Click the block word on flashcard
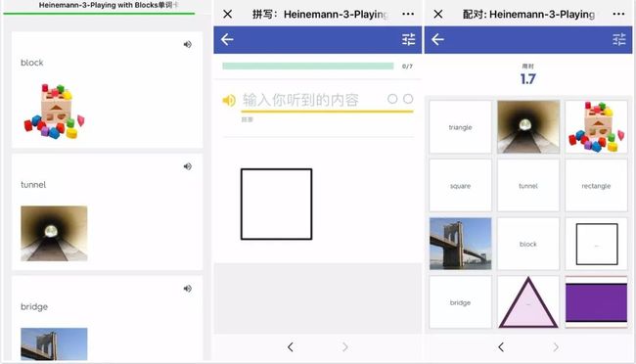This screenshot has height=364, width=636. click(x=32, y=63)
